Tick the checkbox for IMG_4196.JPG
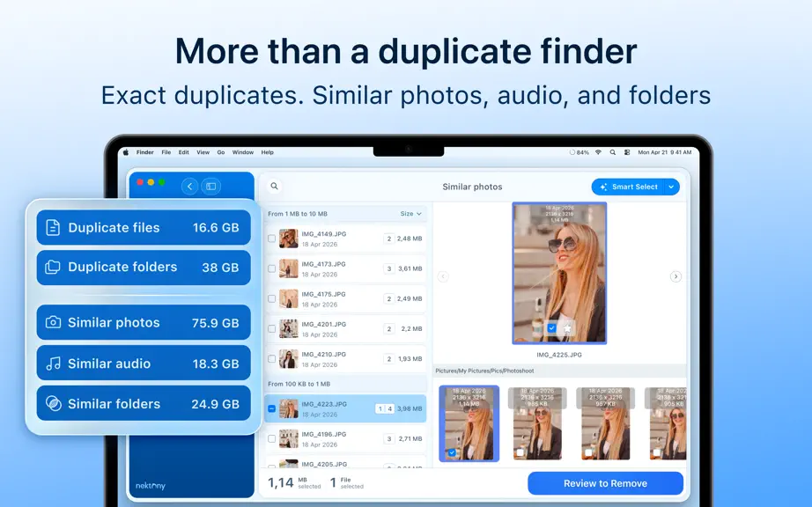 coord(271,438)
